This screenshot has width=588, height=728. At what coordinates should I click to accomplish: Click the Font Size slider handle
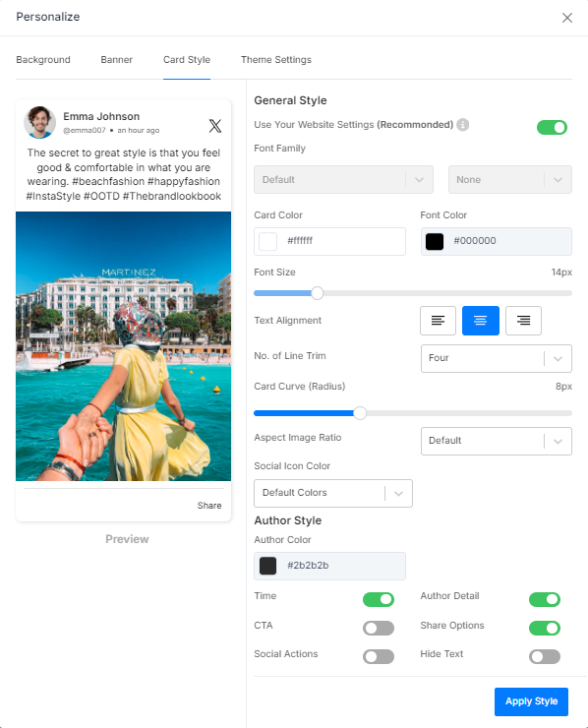coord(317,293)
